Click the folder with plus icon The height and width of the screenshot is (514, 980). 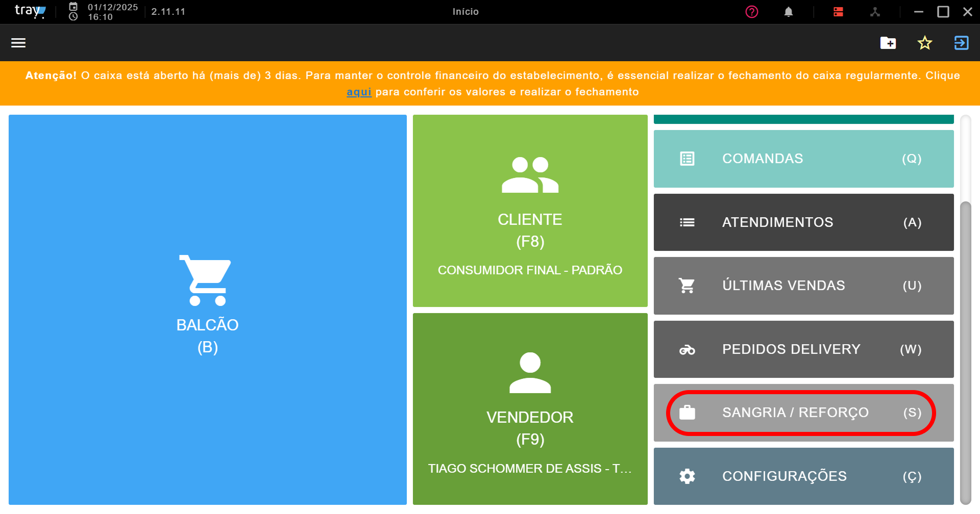[888, 43]
